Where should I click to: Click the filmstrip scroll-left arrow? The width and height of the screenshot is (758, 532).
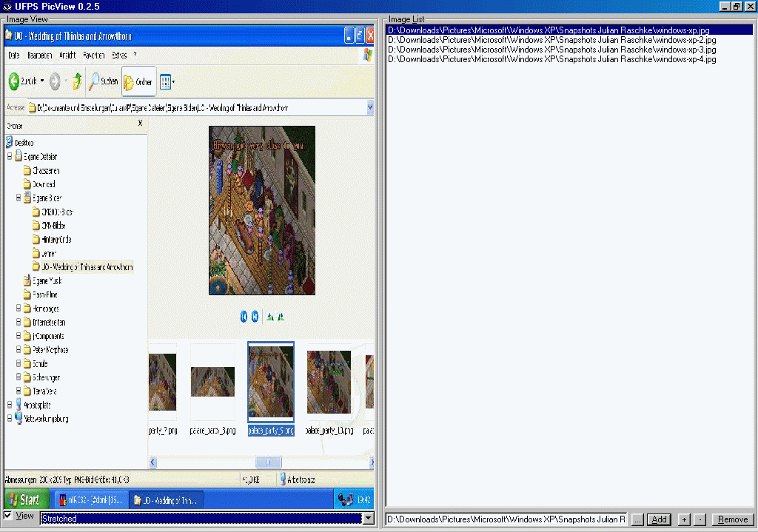click(x=152, y=462)
